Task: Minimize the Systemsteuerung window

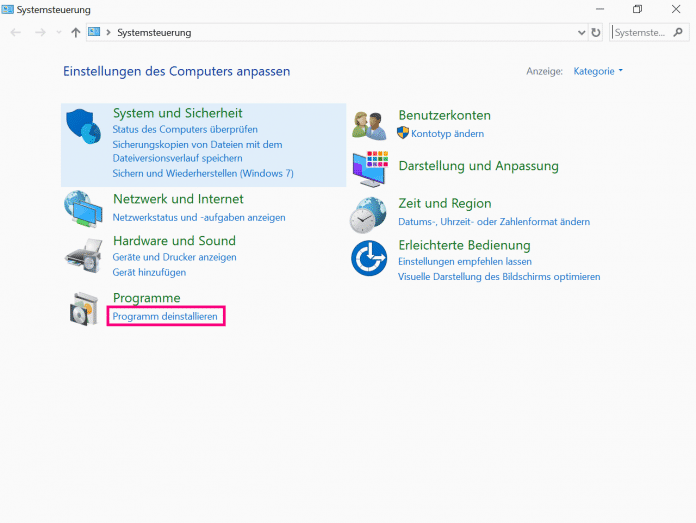Action: click(600, 9)
